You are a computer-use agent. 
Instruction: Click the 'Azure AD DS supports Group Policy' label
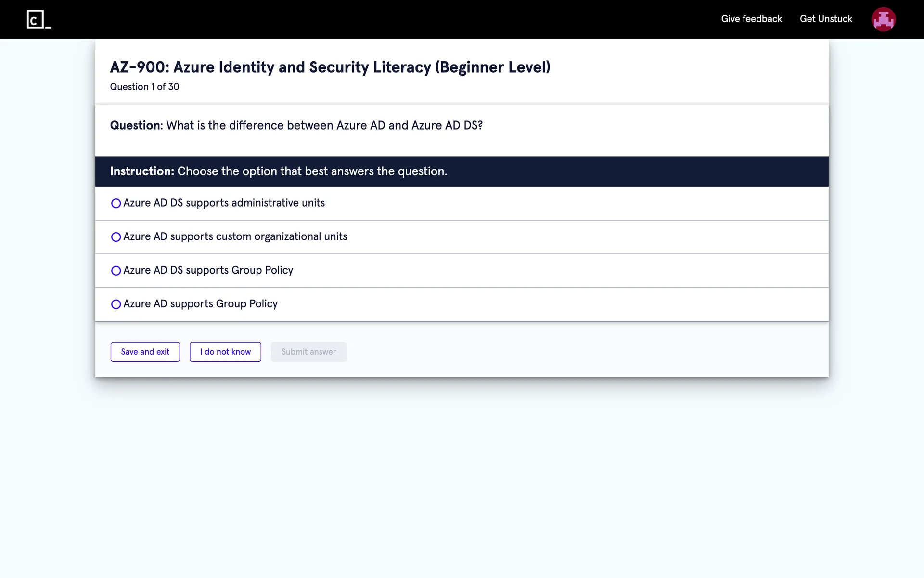[x=208, y=270]
